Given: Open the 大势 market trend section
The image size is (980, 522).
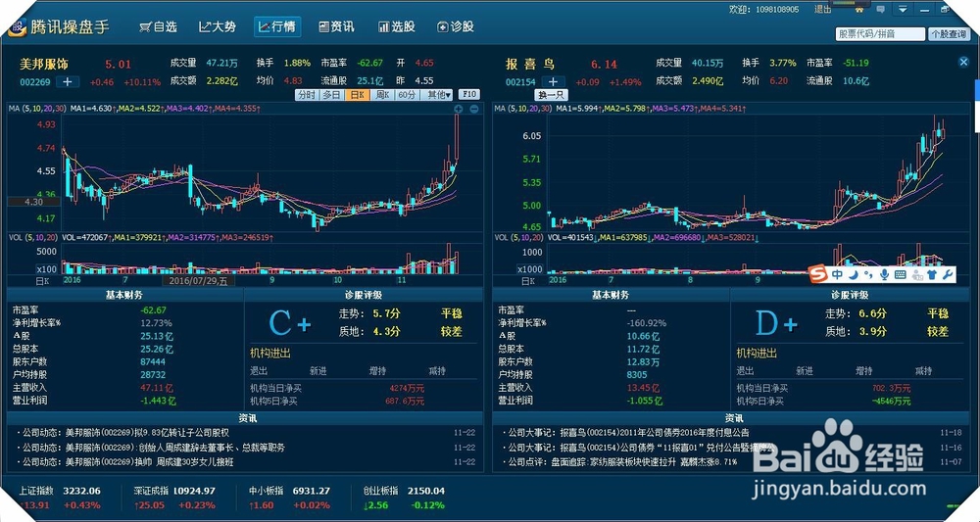Looking at the screenshot, I should pos(218,26).
